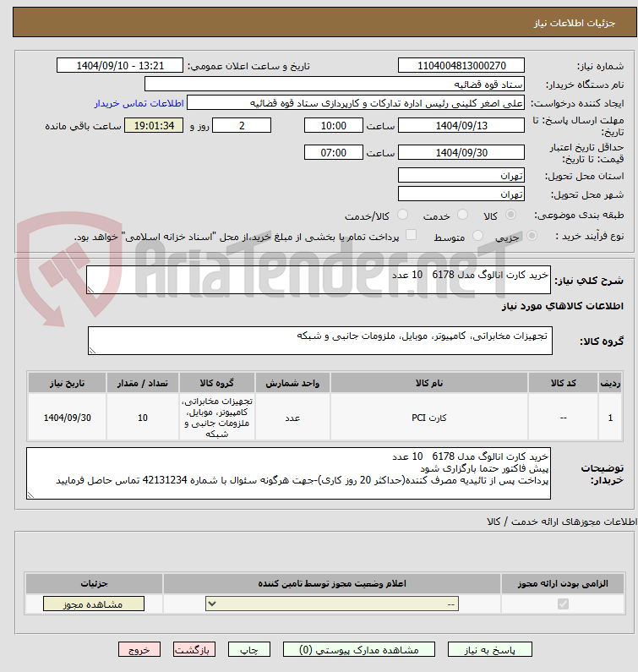The height and width of the screenshot is (672, 638).
Task: Click the کد کالا column header
Action: tap(563, 383)
